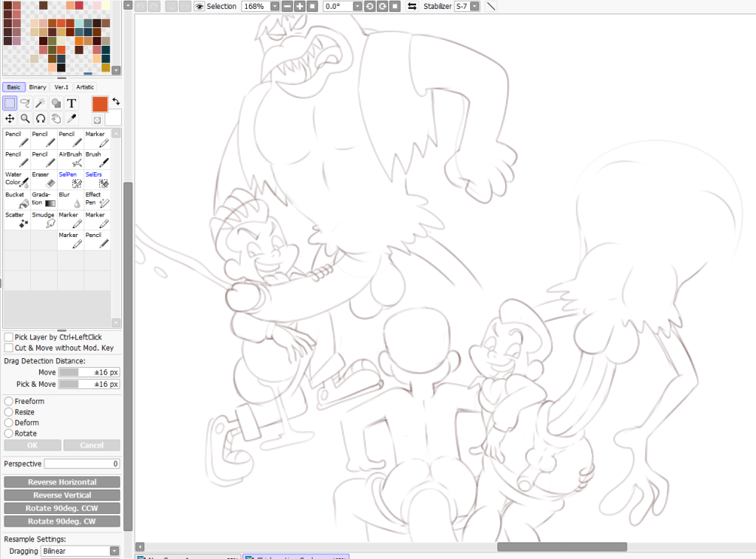756x559 pixels.
Task: Enable Pick Layer by Ctrl+LeftClick
Action: click(x=9, y=337)
